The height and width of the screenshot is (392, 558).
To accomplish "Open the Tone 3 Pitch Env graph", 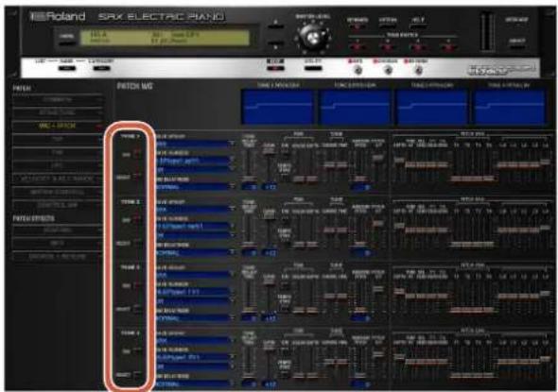I will (x=431, y=107).
